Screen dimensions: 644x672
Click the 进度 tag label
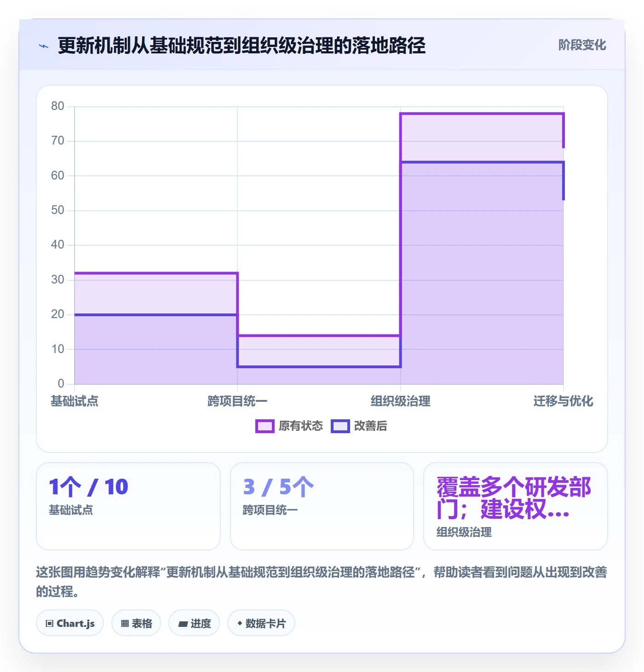(201, 624)
